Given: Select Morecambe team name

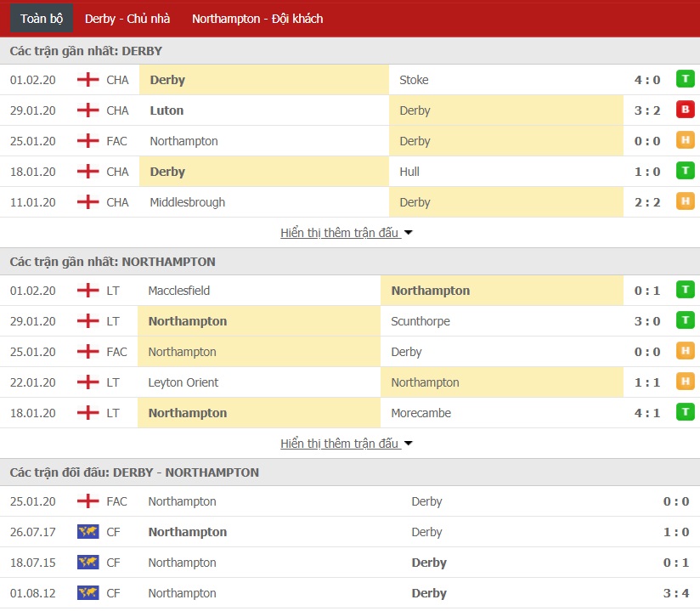Looking at the screenshot, I should (x=421, y=413).
